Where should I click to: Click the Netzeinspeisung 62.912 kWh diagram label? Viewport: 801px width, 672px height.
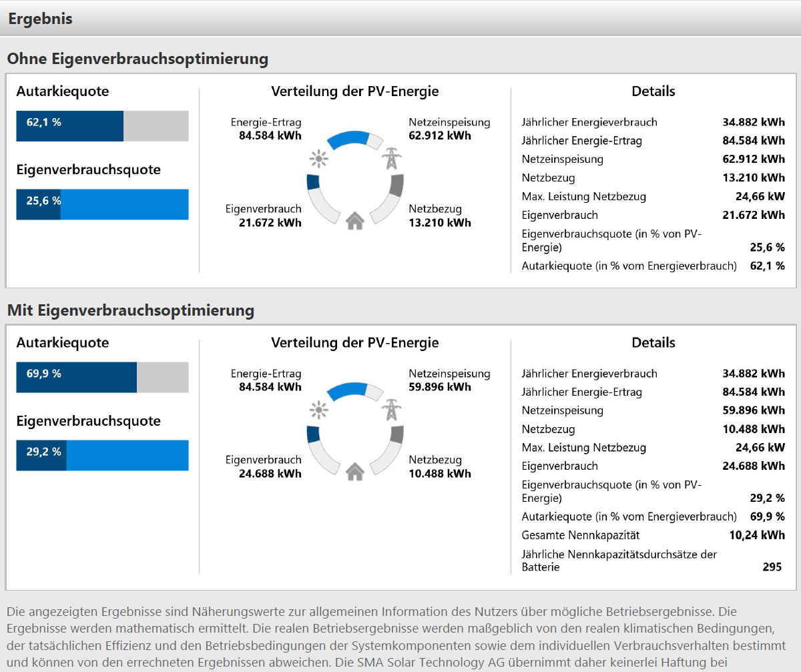[x=449, y=129]
